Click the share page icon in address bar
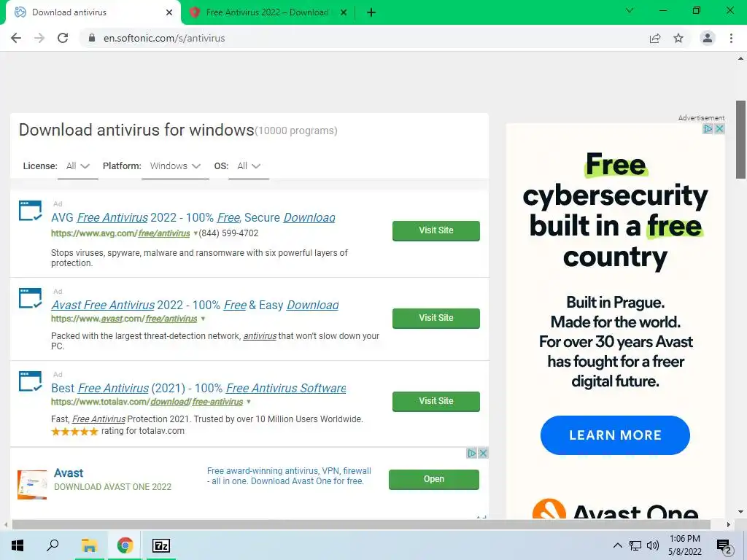This screenshot has height=560, width=747. 655,38
